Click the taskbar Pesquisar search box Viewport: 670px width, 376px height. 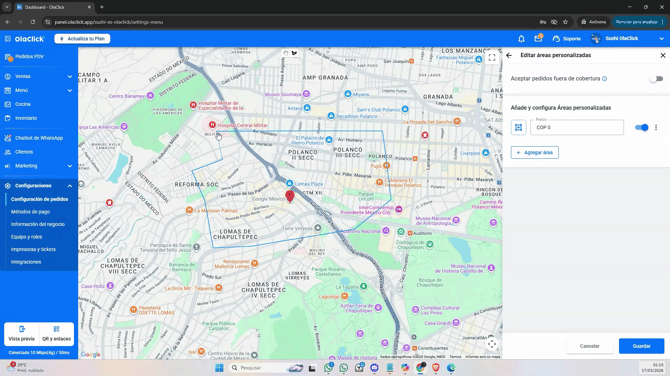[266, 368]
